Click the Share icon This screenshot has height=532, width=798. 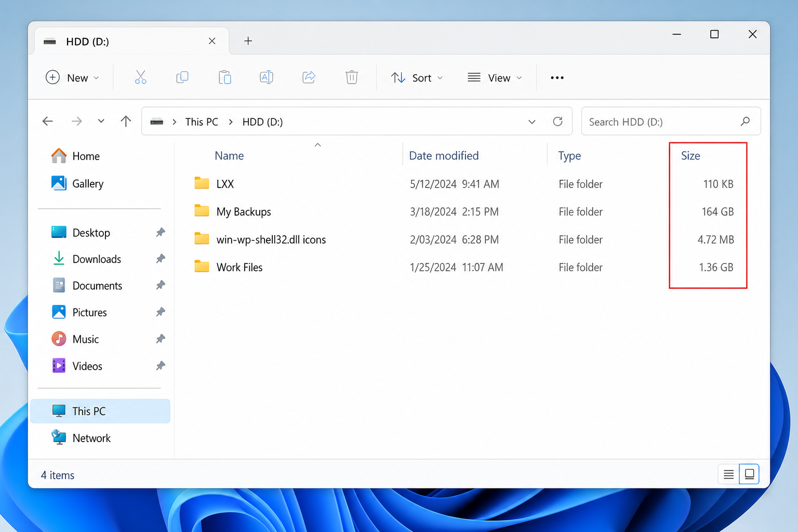point(309,77)
